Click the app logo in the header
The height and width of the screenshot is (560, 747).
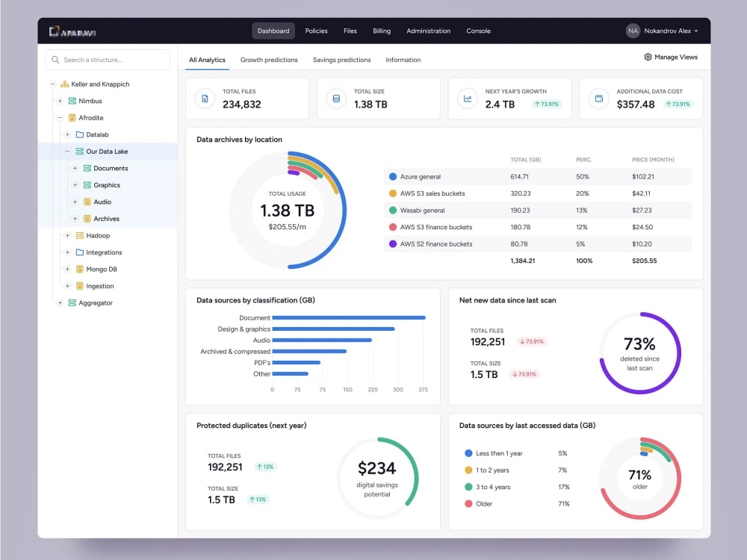point(72,31)
